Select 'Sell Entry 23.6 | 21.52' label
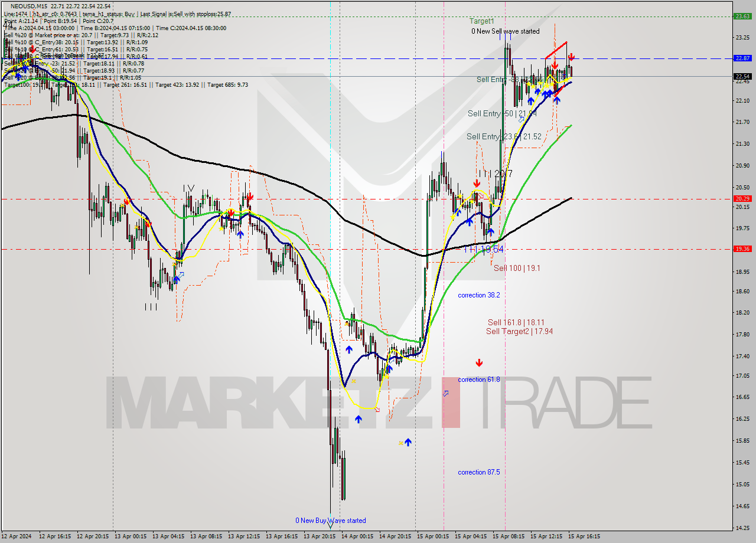The width and height of the screenshot is (756, 543). coord(504,136)
